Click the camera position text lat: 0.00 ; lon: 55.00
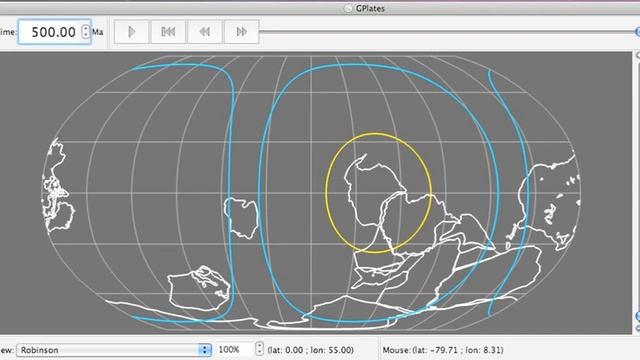This screenshot has width=640, height=360. coord(311,350)
